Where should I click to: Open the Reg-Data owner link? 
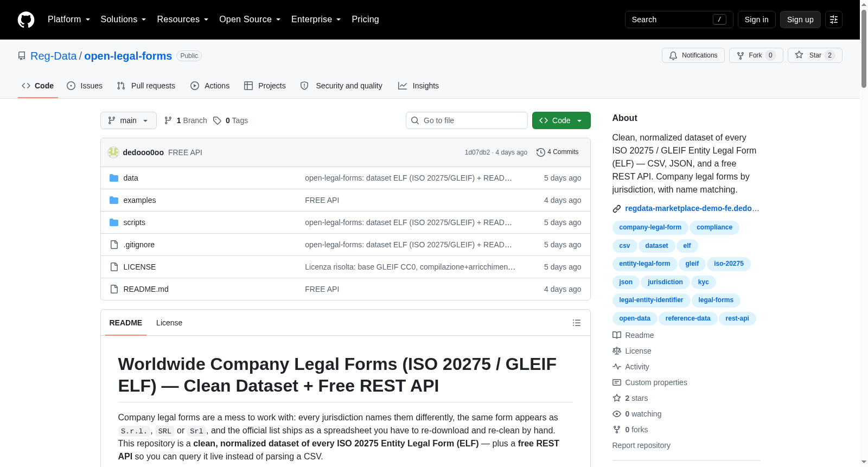[54, 56]
